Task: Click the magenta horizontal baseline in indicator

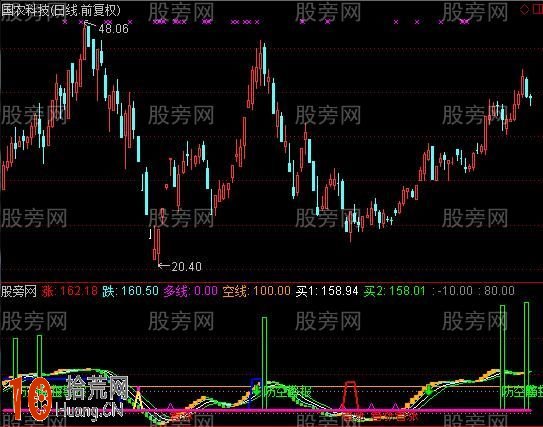Action: point(267,411)
